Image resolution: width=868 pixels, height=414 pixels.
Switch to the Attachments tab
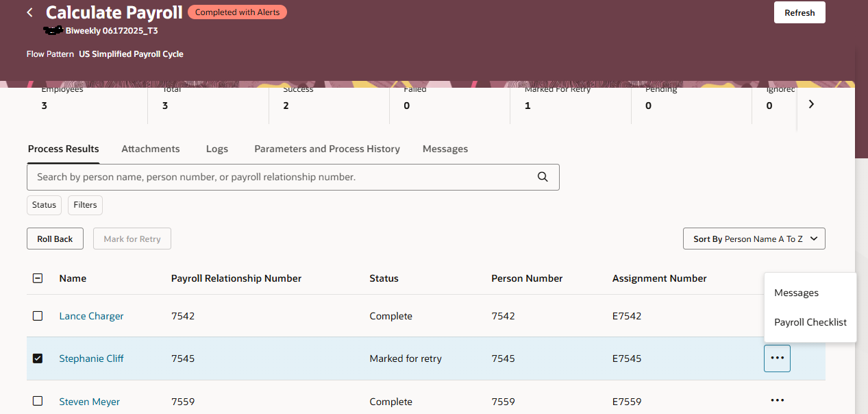click(x=150, y=149)
